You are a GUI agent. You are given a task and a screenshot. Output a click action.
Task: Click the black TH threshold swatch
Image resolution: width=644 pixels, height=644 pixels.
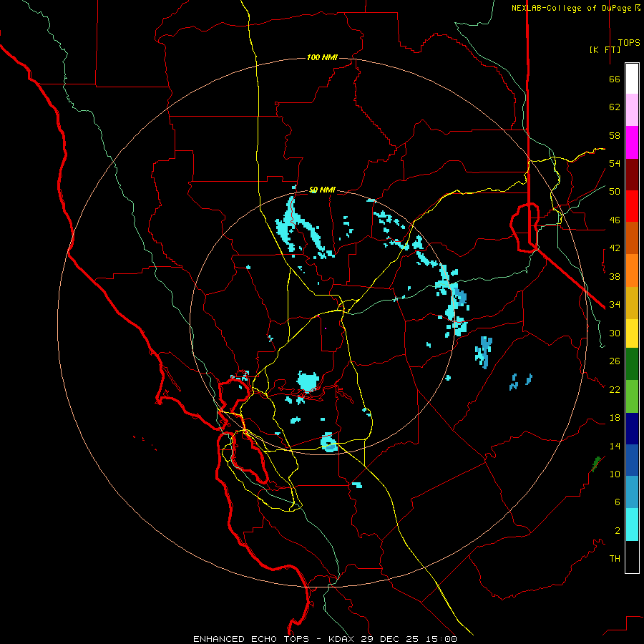click(x=632, y=557)
